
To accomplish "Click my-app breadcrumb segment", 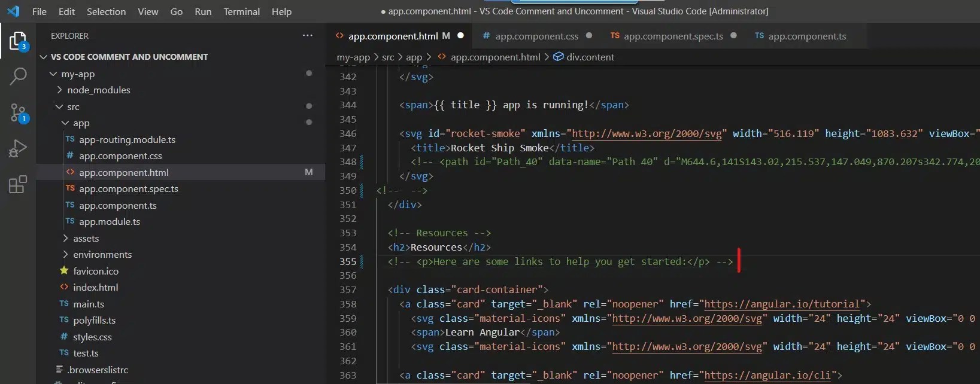I will coord(353,57).
